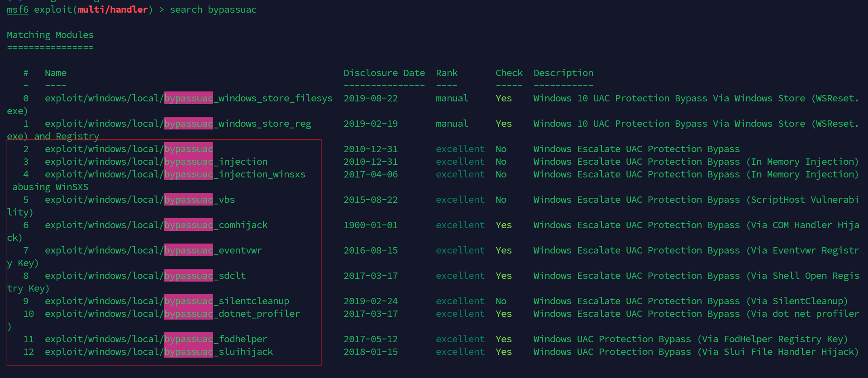Viewport: 868px width, 378px height.
Task: Click the Matching Modules heading
Action: click(50, 35)
